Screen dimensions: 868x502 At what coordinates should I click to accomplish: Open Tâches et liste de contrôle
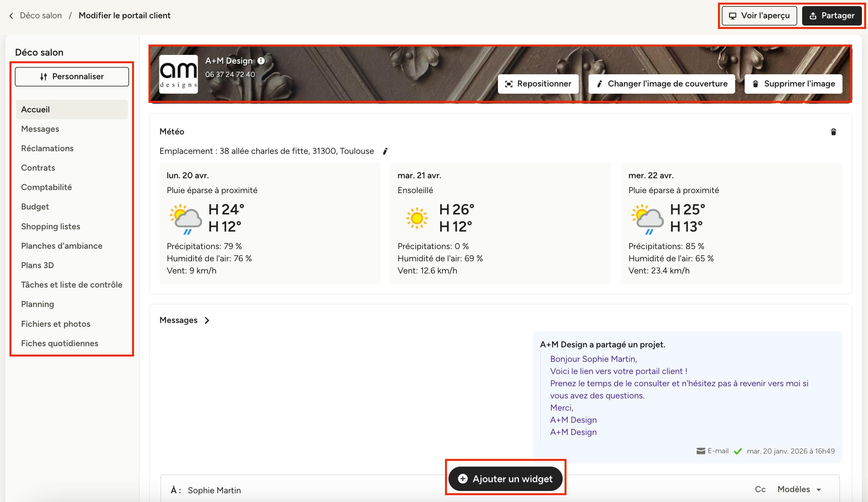(72, 285)
